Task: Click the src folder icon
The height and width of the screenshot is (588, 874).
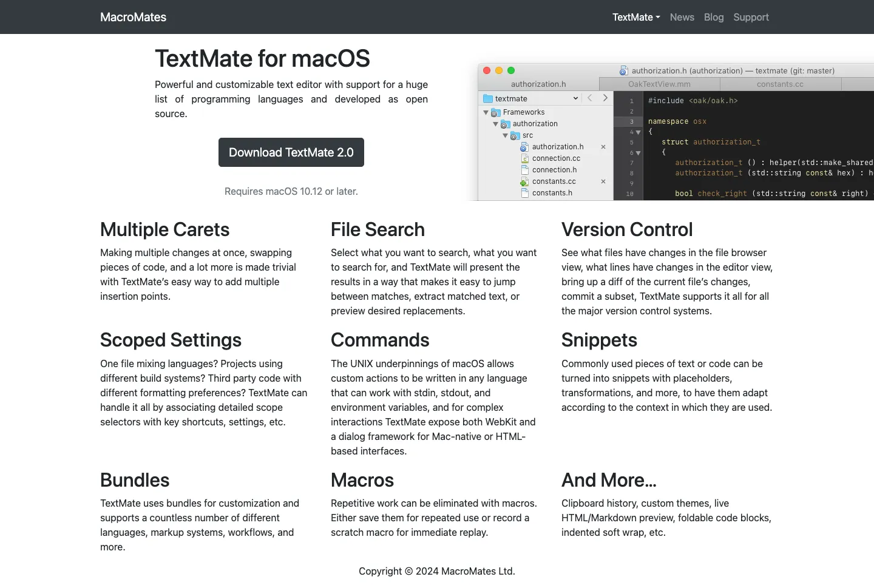Action: tap(515, 135)
